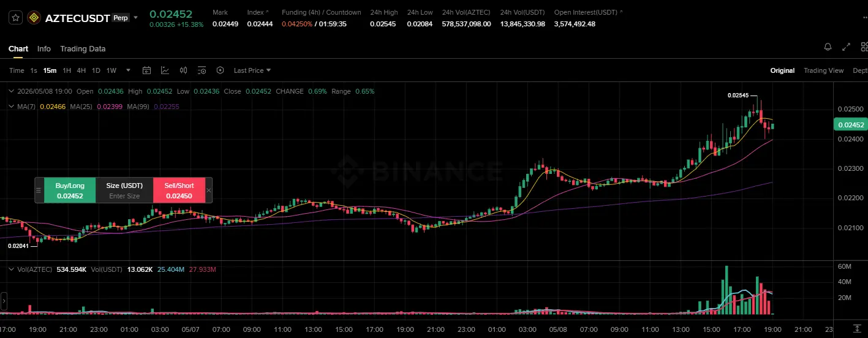Click the MA(99) value 0.02255
Viewport: 868px width, 338px height.
[167, 107]
